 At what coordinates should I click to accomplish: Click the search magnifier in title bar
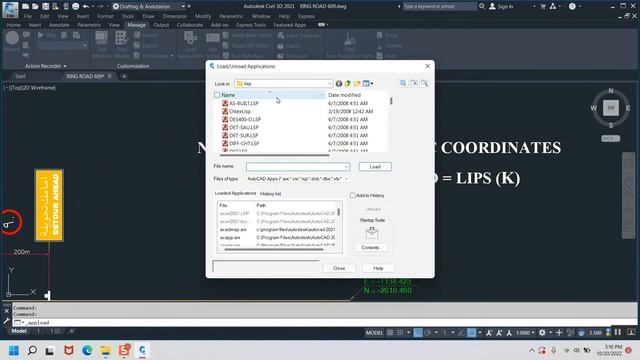click(x=482, y=6)
